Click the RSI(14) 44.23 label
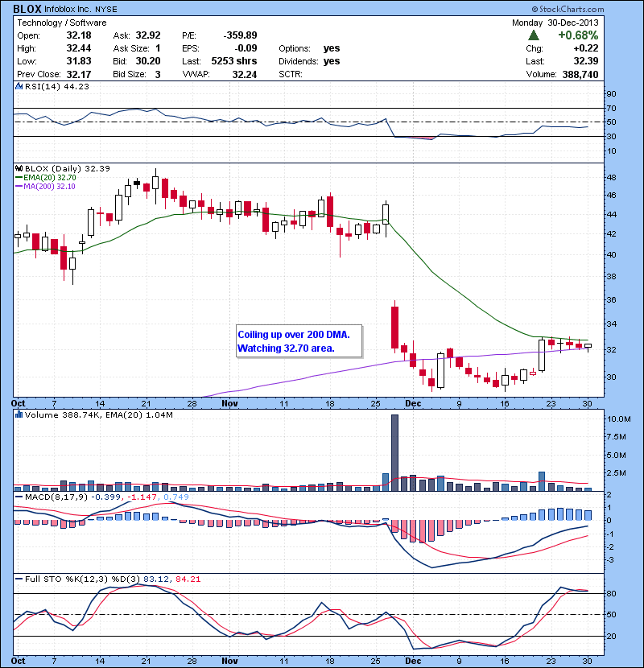 point(57,86)
